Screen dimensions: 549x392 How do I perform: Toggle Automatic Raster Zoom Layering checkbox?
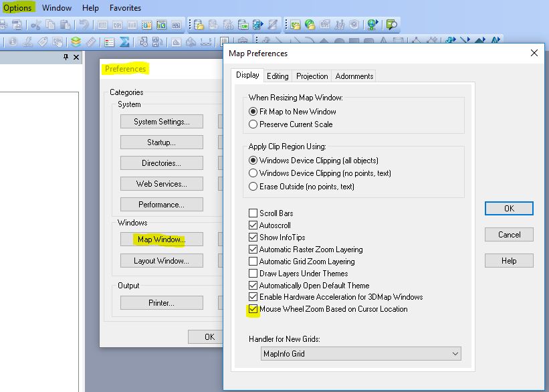point(253,249)
